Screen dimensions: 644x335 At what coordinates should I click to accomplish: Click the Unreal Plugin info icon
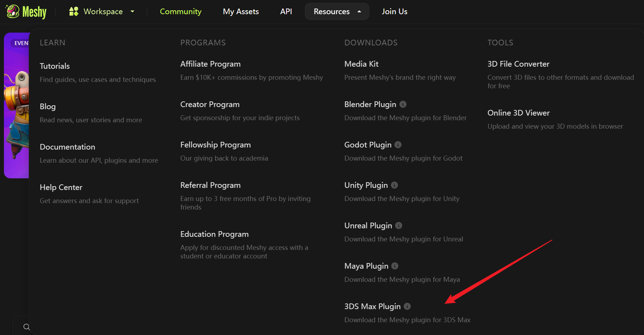[x=399, y=225]
